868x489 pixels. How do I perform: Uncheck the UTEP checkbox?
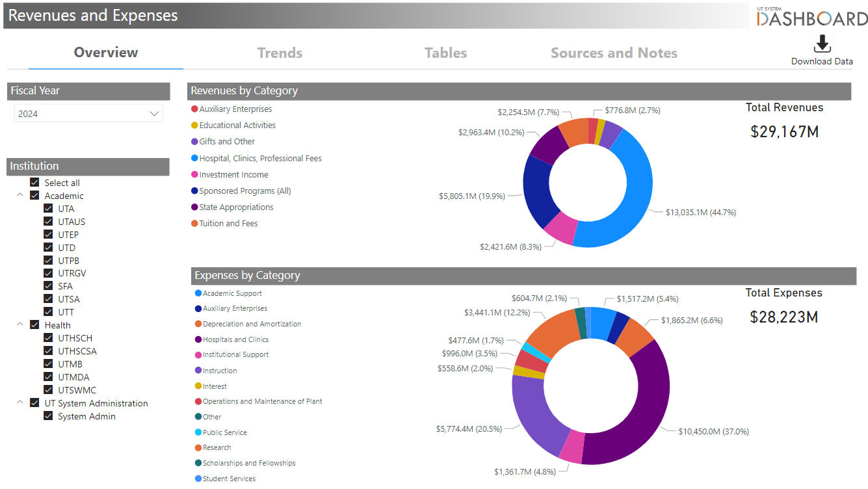[x=48, y=234]
